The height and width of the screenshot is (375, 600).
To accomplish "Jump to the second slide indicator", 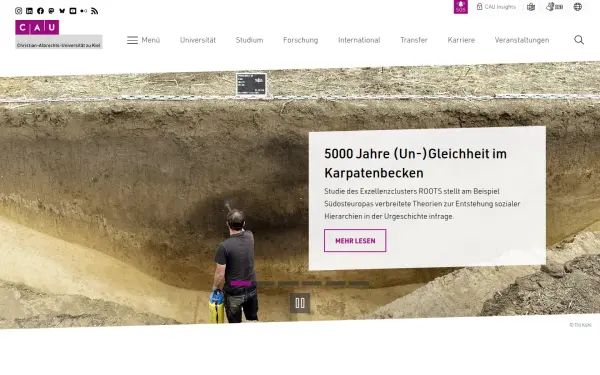I will pyautogui.click(x=265, y=284).
